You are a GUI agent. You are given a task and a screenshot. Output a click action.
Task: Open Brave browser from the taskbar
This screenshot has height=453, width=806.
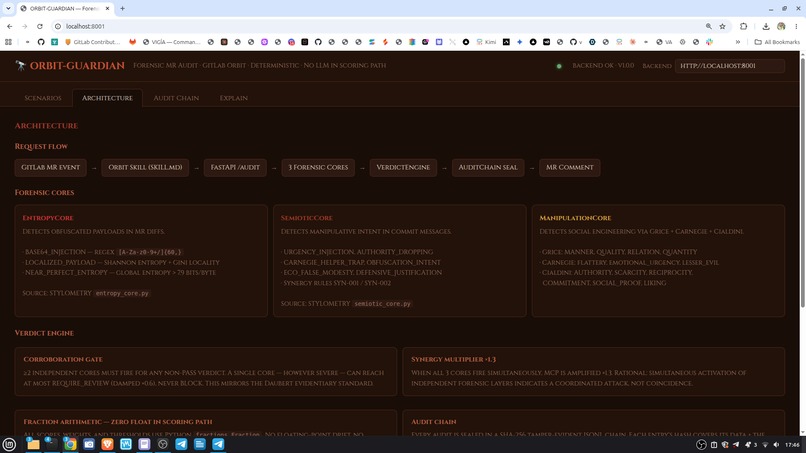(x=107, y=444)
